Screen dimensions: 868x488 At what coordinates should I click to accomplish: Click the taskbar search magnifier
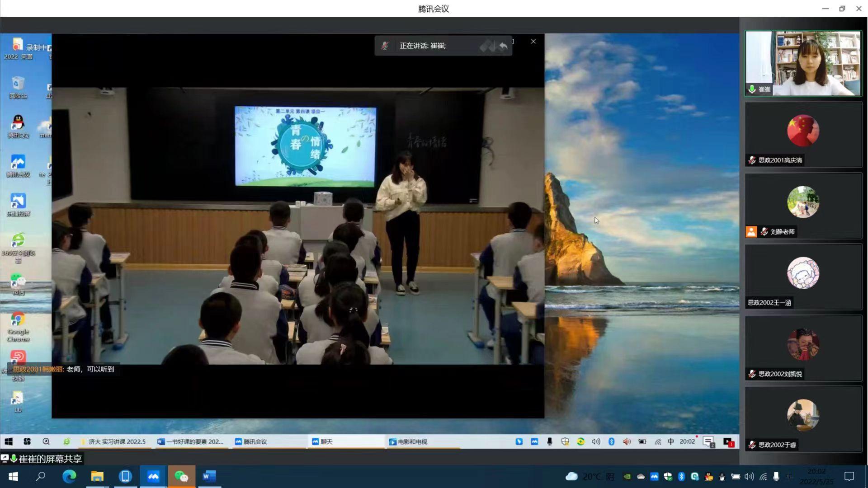point(41,476)
